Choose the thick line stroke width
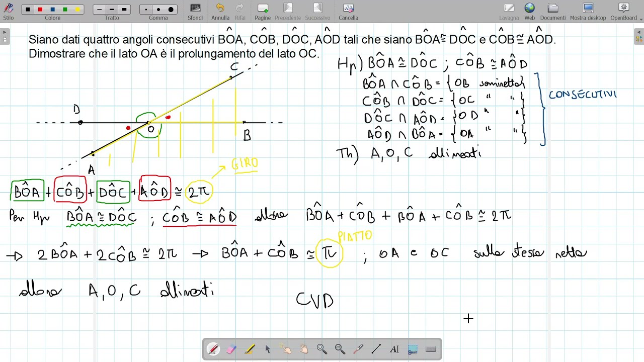This screenshot has height=362, width=644. click(x=124, y=10)
